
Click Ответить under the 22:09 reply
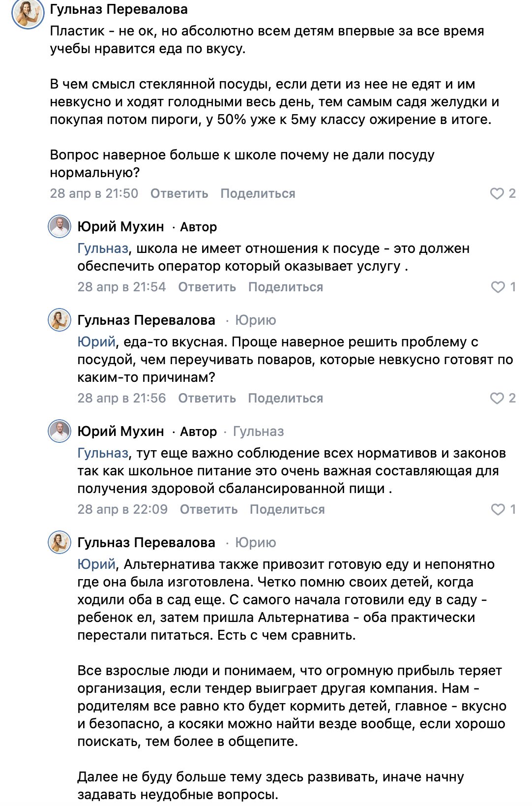coord(208,509)
